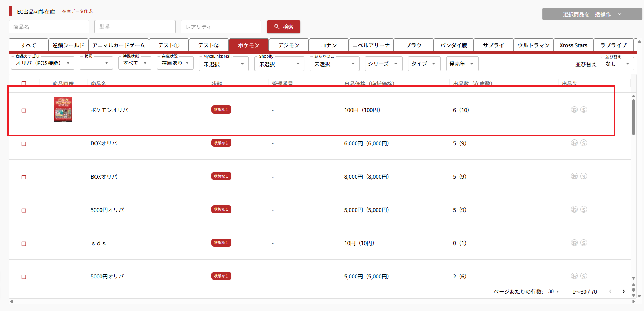Focus the 商品名 search input field
The image size is (644, 311).
tap(49, 27)
